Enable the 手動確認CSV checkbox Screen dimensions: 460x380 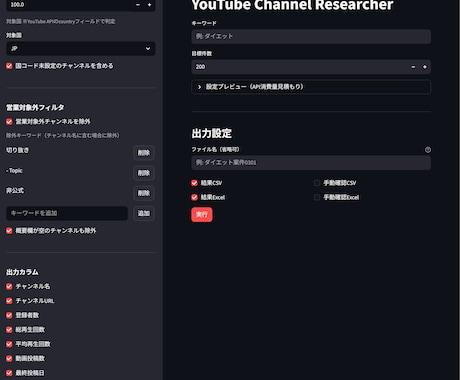click(317, 183)
